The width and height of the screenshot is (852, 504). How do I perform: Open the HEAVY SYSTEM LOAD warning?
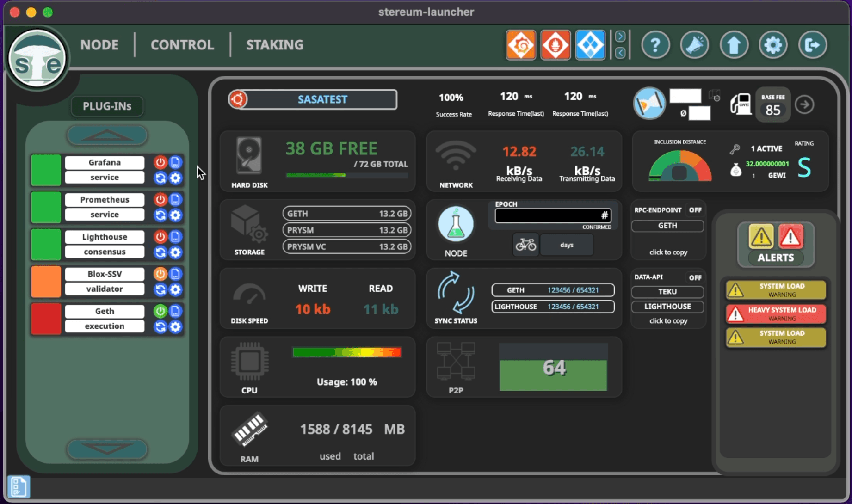click(x=776, y=314)
